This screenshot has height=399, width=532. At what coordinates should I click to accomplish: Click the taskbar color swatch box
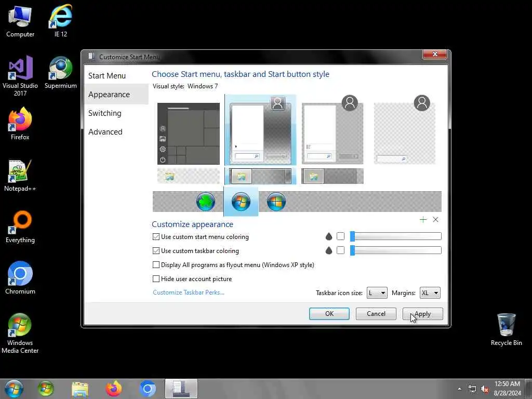click(x=340, y=250)
